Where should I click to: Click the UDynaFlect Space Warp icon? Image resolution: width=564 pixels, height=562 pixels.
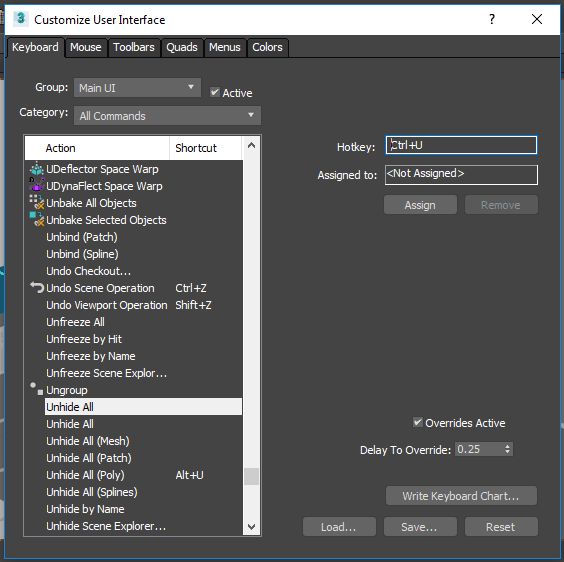point(37,186)
